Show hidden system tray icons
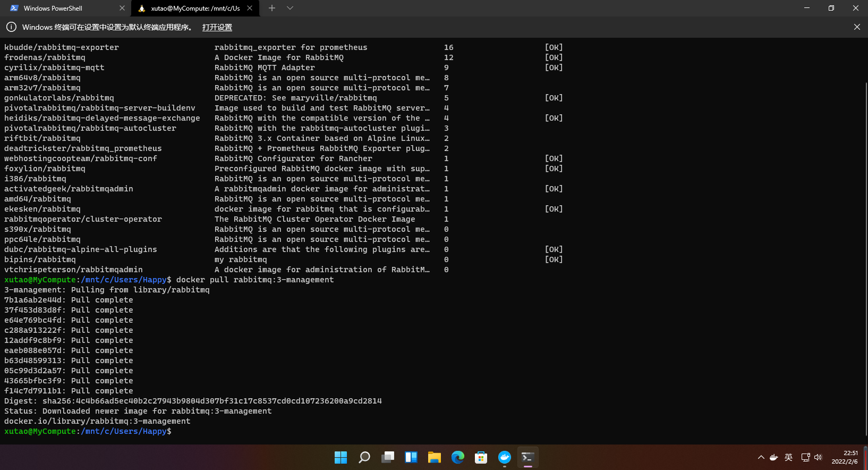 [761, 457]
